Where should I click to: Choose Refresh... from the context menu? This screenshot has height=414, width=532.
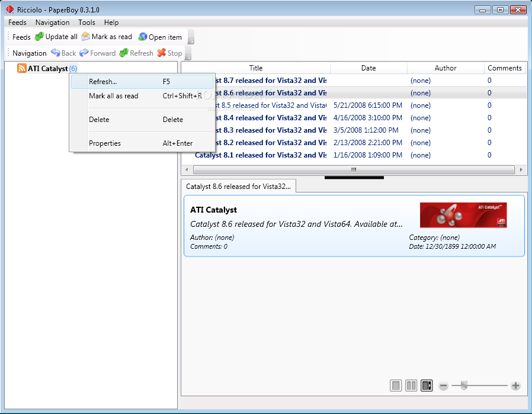[x=142, y=82]
